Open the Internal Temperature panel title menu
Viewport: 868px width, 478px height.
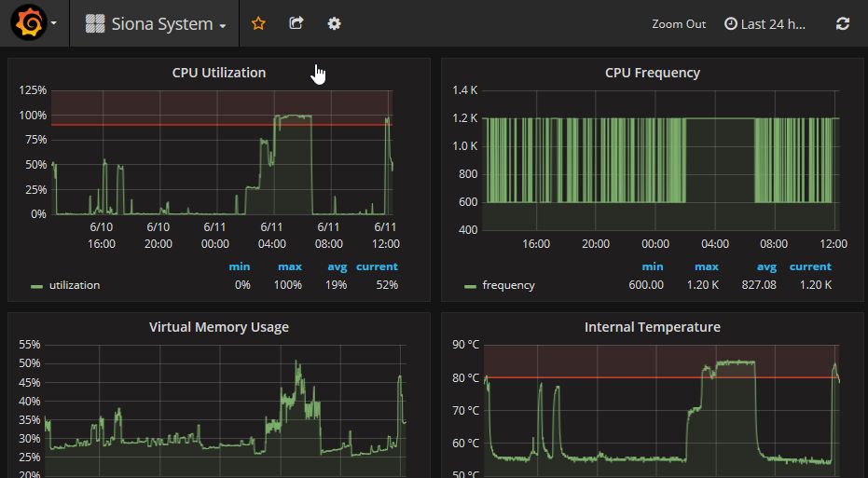(652, 327)
